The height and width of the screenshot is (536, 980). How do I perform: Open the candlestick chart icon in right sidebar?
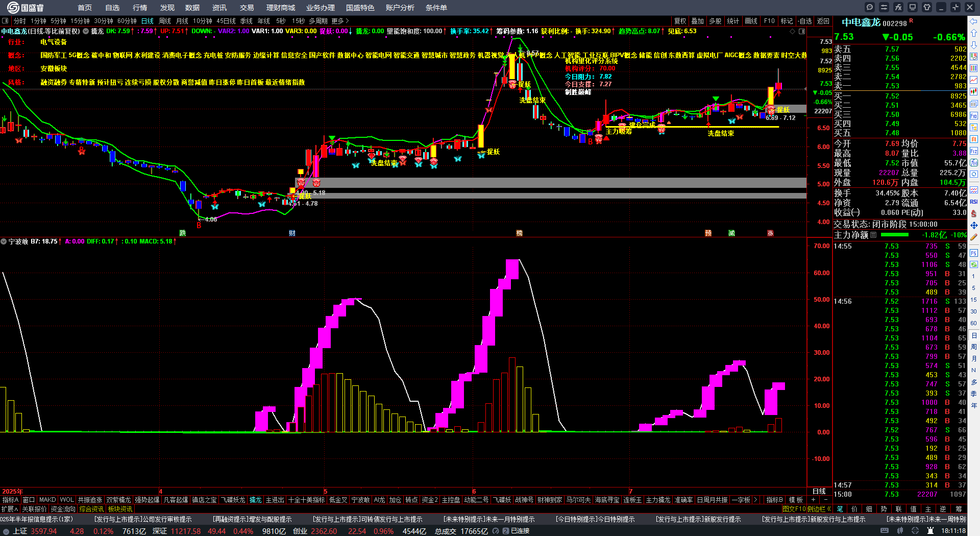point(974,92)
